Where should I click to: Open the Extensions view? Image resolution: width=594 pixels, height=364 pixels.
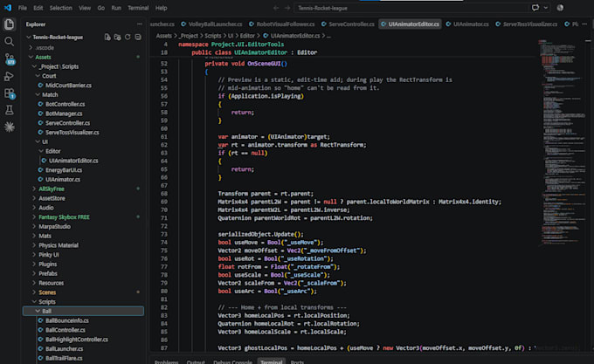[9, 93]
